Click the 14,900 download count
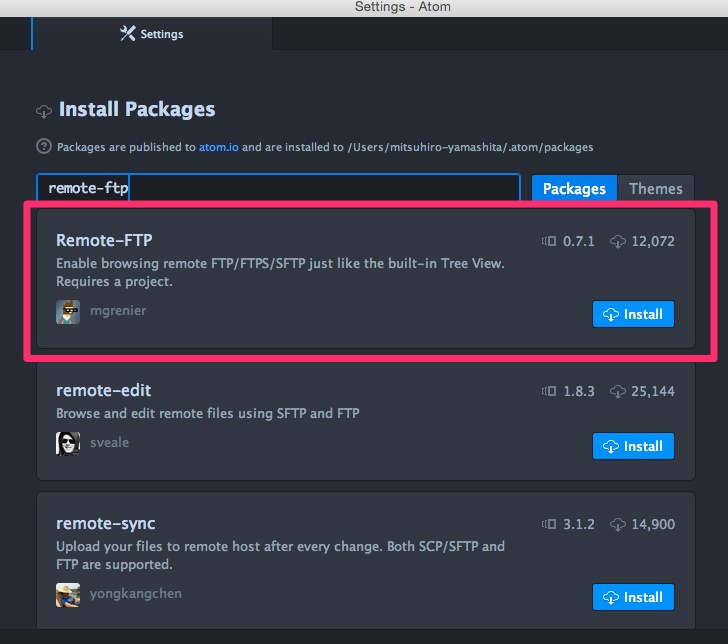 pyautogui.click(x=653, y=525)
